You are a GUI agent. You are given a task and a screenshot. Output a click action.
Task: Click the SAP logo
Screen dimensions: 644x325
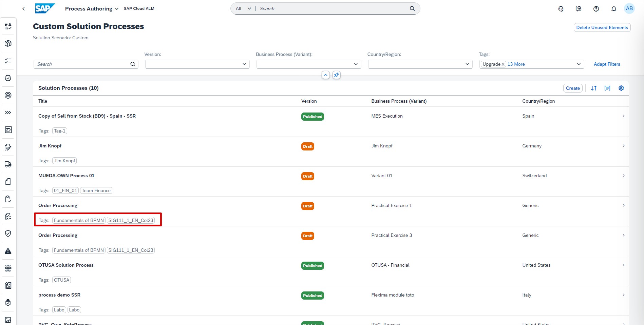44,8
